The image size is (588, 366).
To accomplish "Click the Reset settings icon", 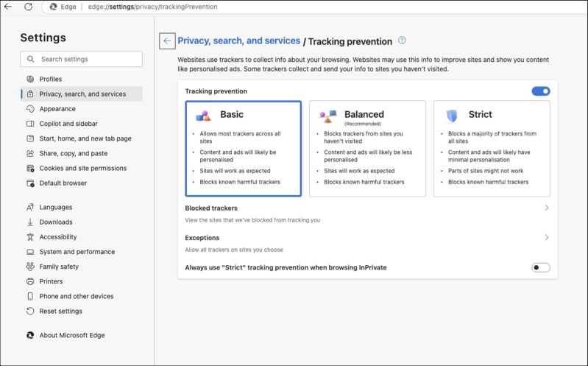I will pyautogui.click(x=30, y=312).
